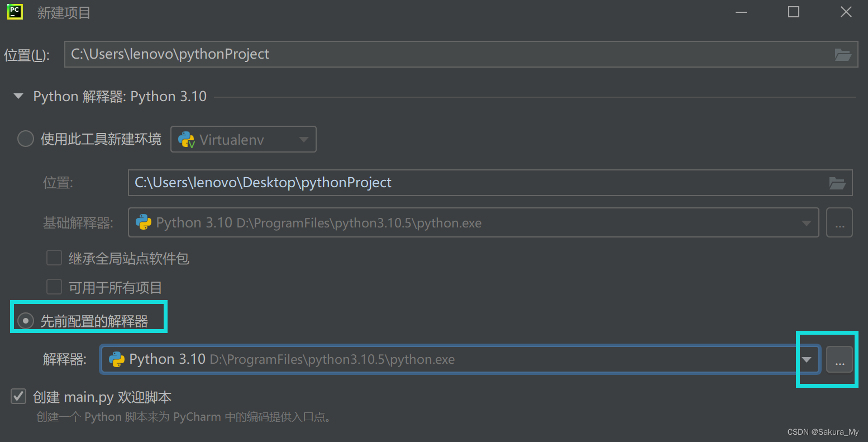
Task: Enable '继承全局站点软件包' checkbox
Action: click(x=54, y=258)
